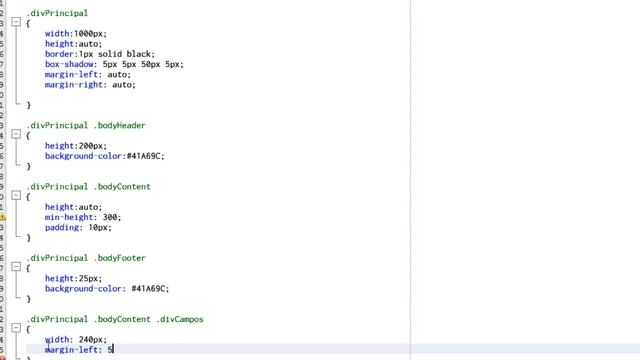Click the warning icon beside min-height line
Viewport: 640px width, 360px height.
[x=2, y=217]
